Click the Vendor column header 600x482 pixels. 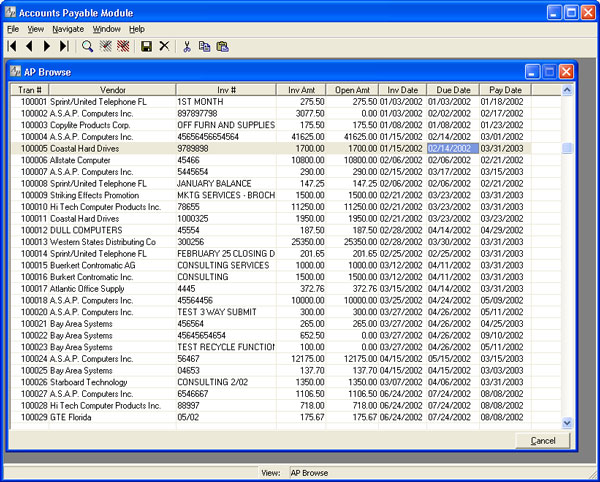[x=112, y=90]
